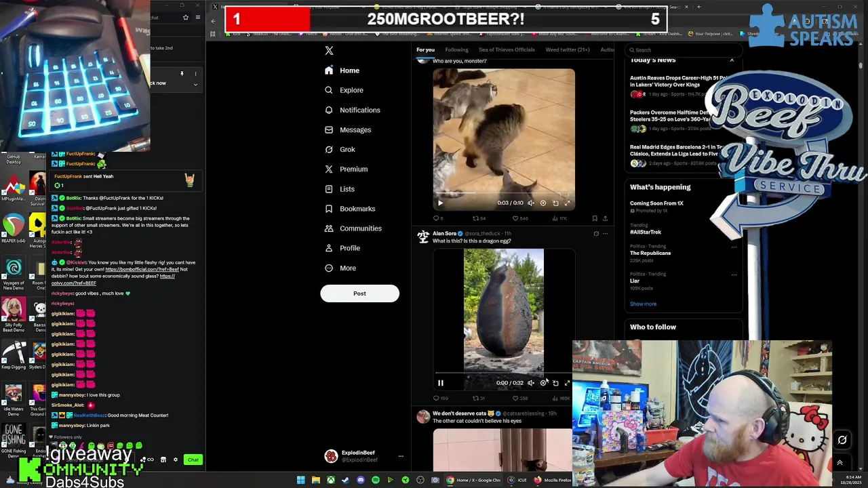Open the Windows Start menu
Screen dimensions: 868x488
pyautogui.click(x=300, y=480)
